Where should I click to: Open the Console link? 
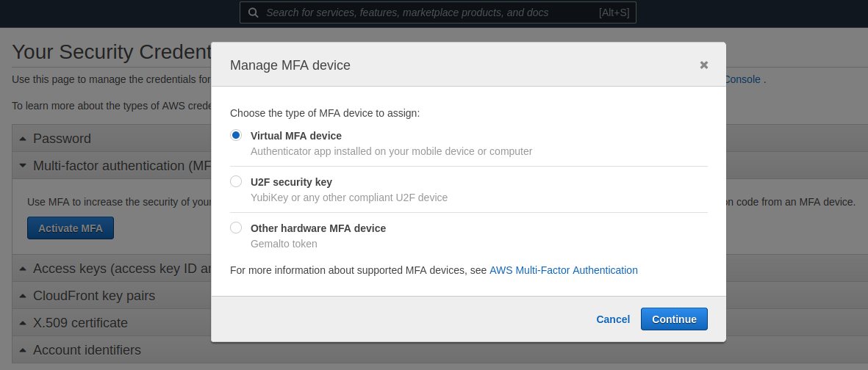(742, 79)
